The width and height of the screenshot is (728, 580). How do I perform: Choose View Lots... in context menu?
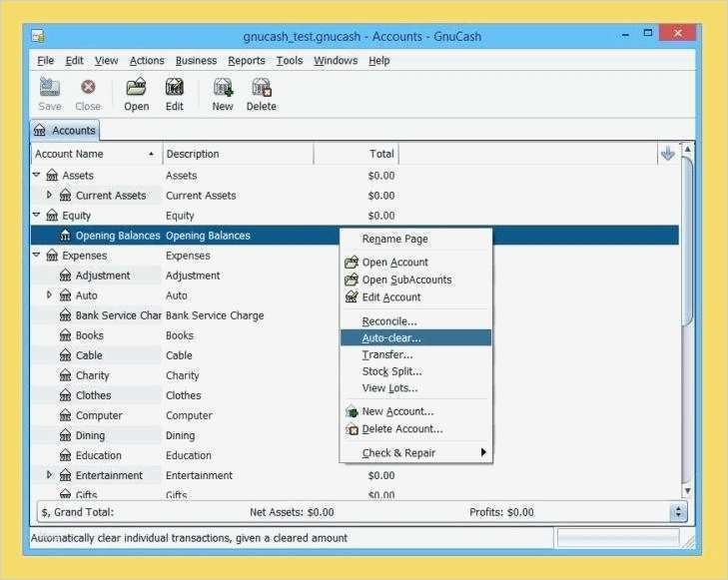pos(415,388)
